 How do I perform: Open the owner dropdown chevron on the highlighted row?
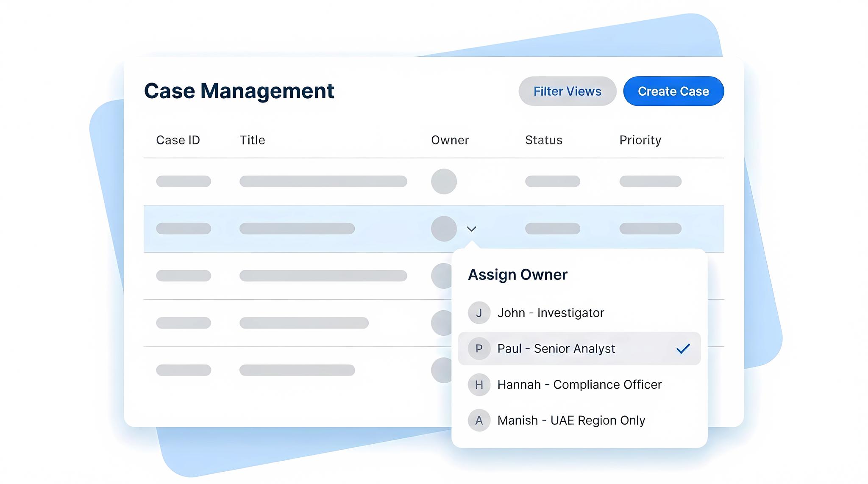point(472,229)
